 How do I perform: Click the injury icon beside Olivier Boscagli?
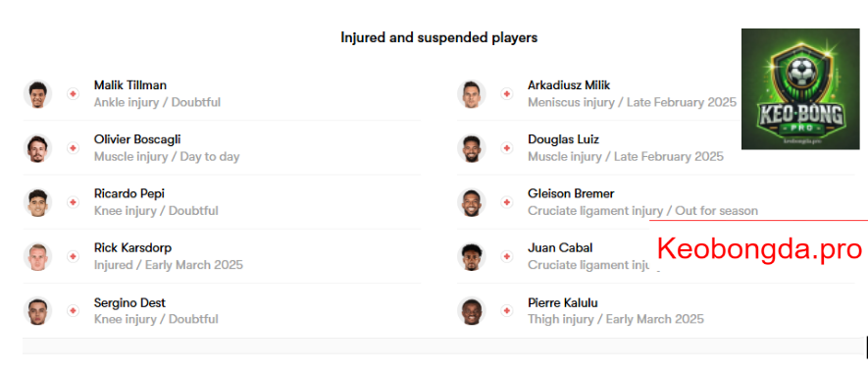(74, 148)
